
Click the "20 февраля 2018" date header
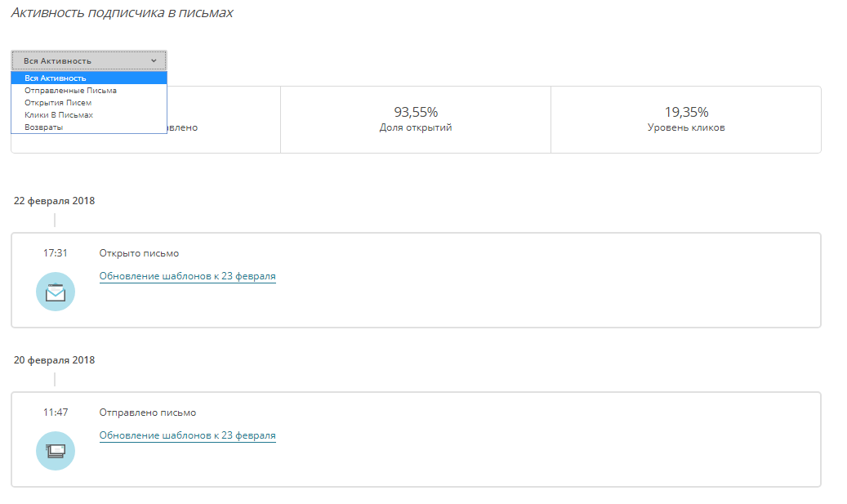click(54, 360)
